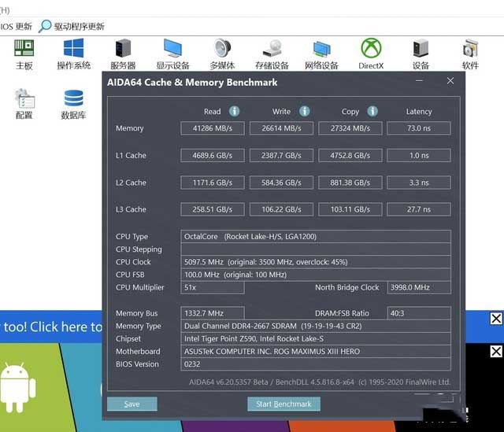Image resolution: width=504 pixels, height=432 pixels.
Task: Click the AIDA64 v6.20.5357 Beta version text
Action: coord(320,382)
